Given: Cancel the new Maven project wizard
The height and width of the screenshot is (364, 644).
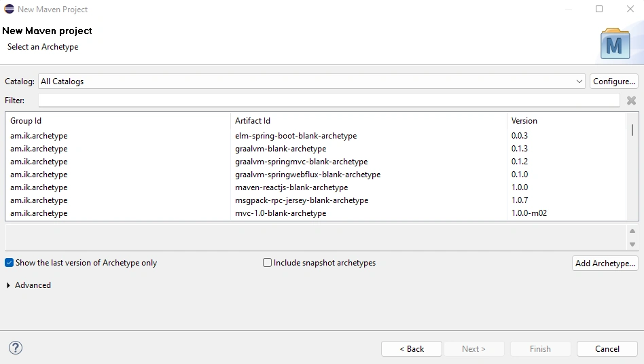Looking at the screenshot, I should [607, 349].
